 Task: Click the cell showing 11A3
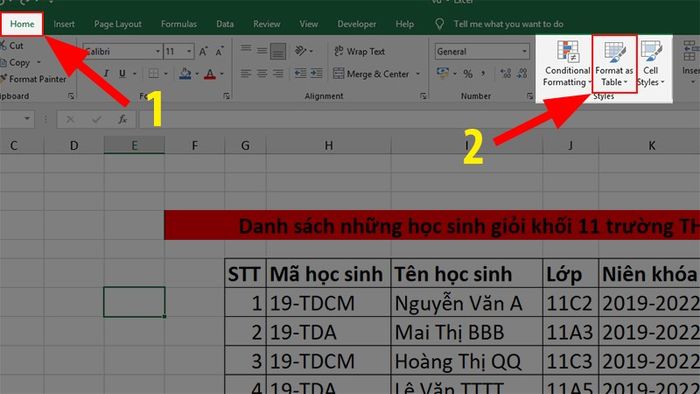(571, 332)
